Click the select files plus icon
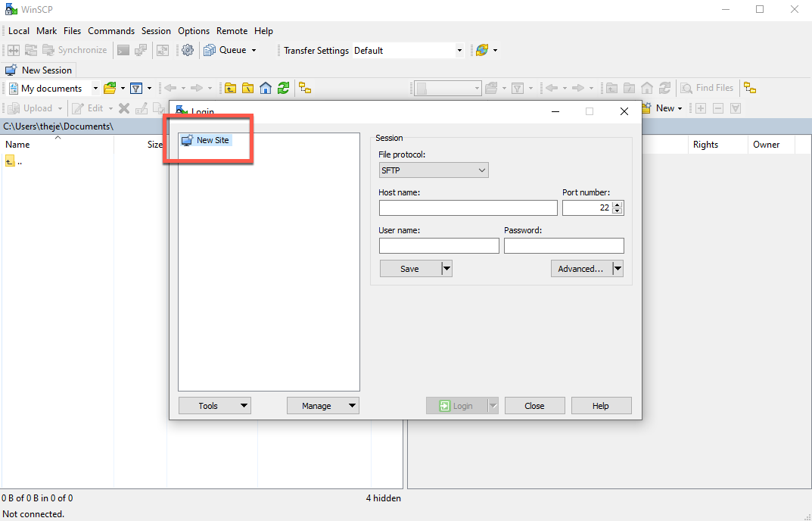This screenshot has width=812, height=521. coord(701,108)
